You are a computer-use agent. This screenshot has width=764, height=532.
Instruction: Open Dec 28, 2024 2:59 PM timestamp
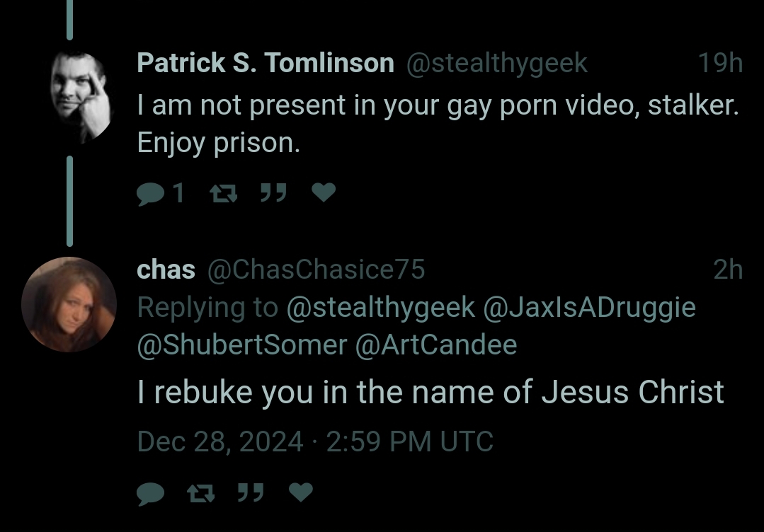(x=315, y=441)
